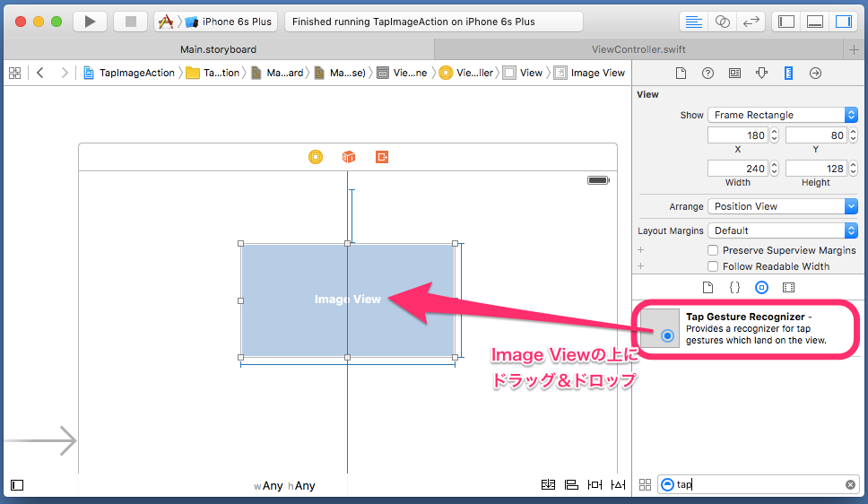This screenshot has width=868, height=504.
Task: Stop the running task
Action: pyautogui.click(x=131, y=22)
